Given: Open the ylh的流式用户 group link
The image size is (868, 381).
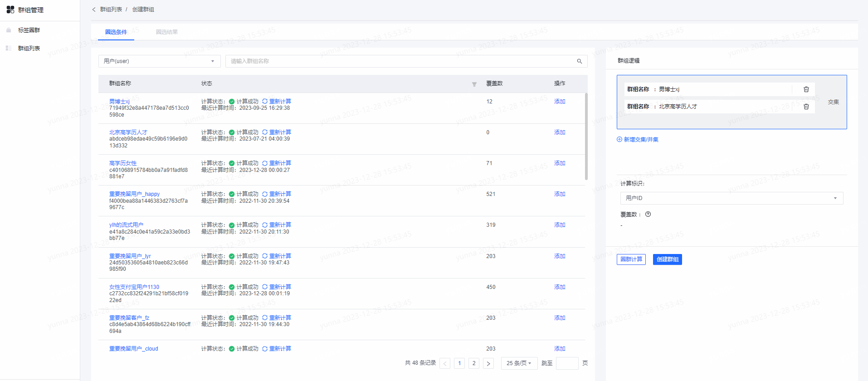Looking at the screenshot, I should [x=126, y=225].
